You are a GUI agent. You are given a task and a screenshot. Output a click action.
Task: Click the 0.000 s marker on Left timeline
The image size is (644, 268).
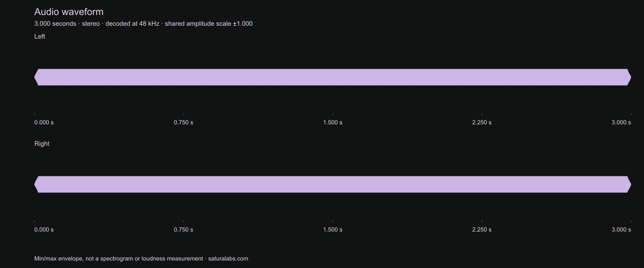click(44, 123)
